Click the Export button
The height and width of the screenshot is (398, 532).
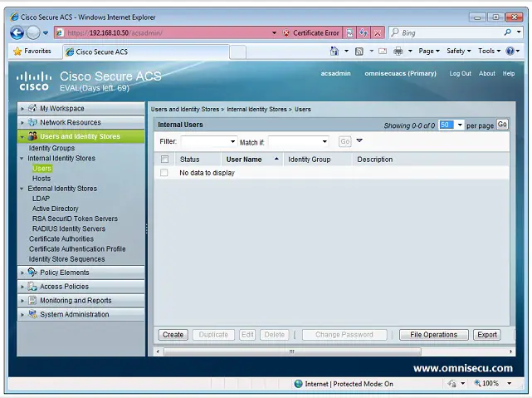coord(487,335)
